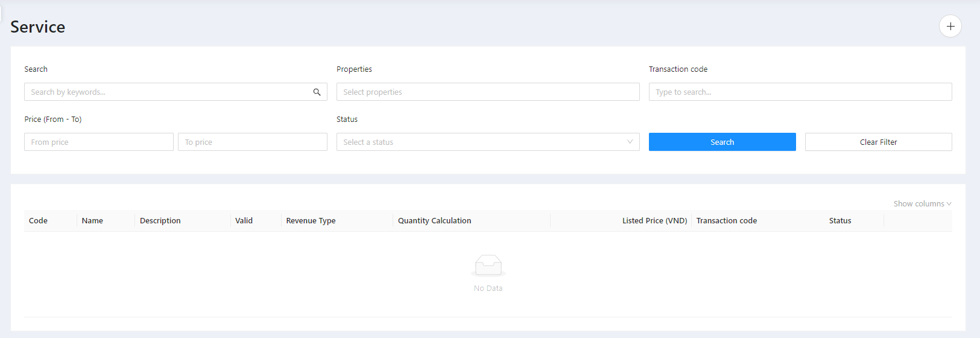980x338 pixels.
Task: Click the To price input
Action: pyautogui.click(x=252, y=142)
